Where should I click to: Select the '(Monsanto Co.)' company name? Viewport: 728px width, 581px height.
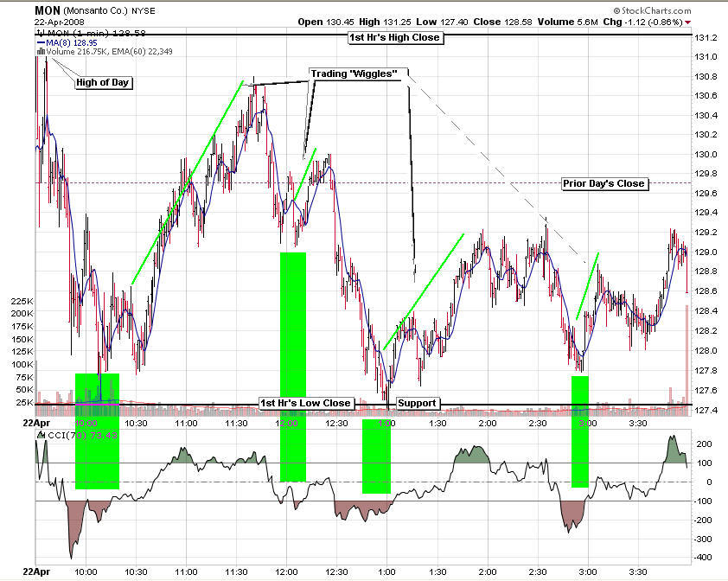click(x=96, y=10)
